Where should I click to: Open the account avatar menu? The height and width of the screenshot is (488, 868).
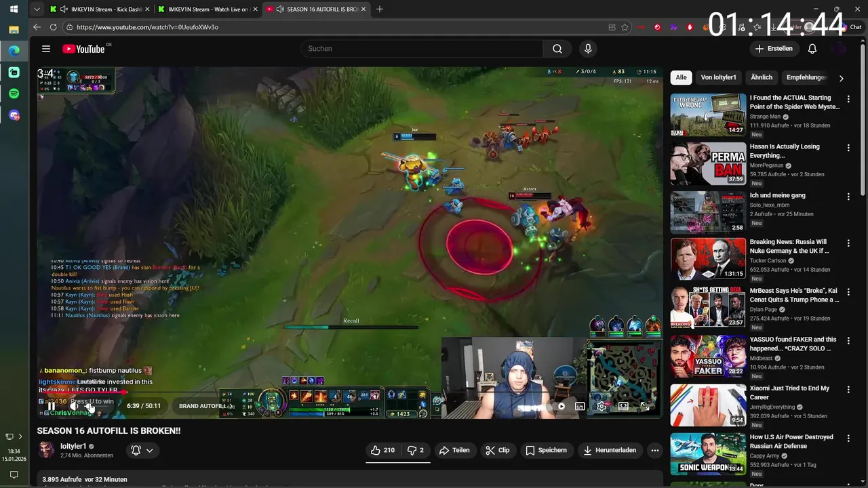[840, 49]
